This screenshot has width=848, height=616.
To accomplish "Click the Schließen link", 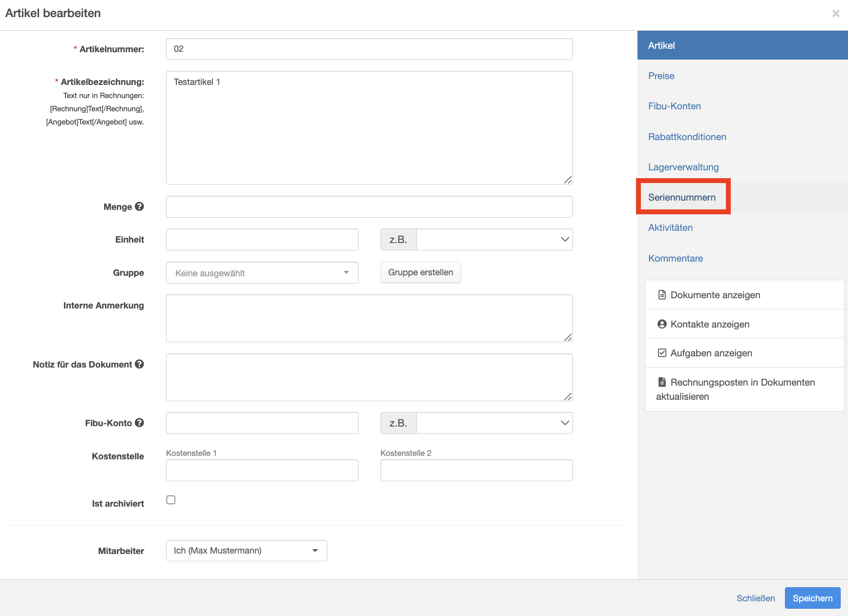I will [x=756, y=598].
